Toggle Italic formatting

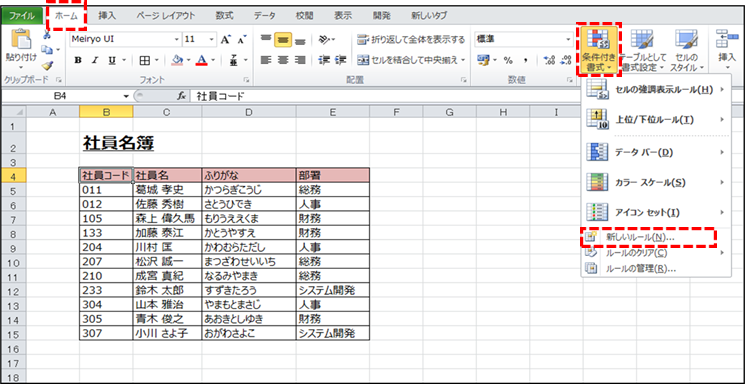pyautogui.click(x=95, y=60)
